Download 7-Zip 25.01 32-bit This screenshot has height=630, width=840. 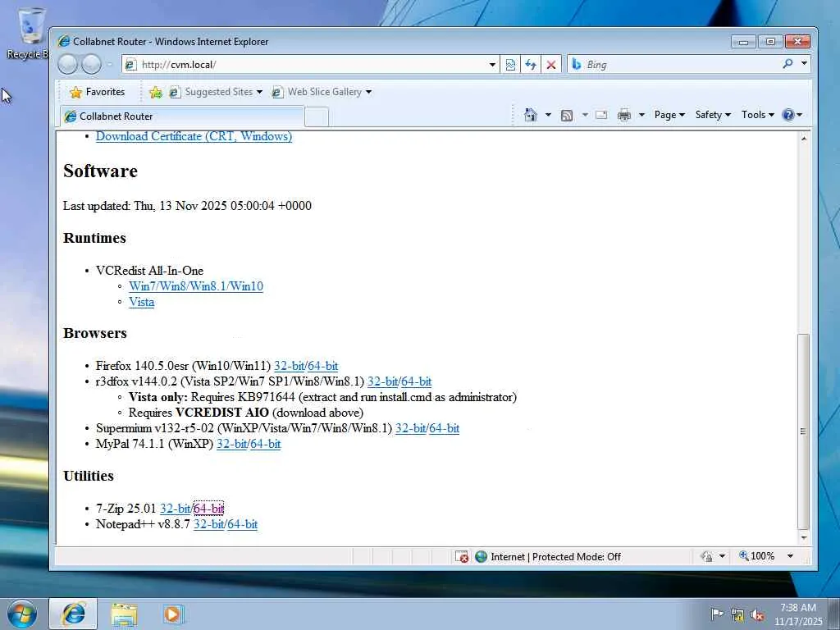[176, 509]
